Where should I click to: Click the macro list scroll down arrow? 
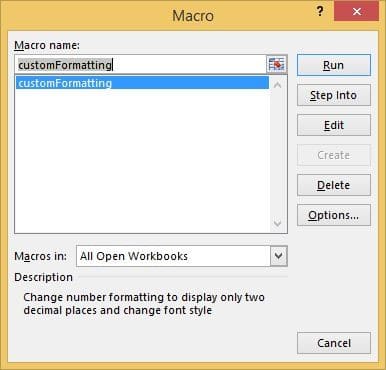pos(277,223)
